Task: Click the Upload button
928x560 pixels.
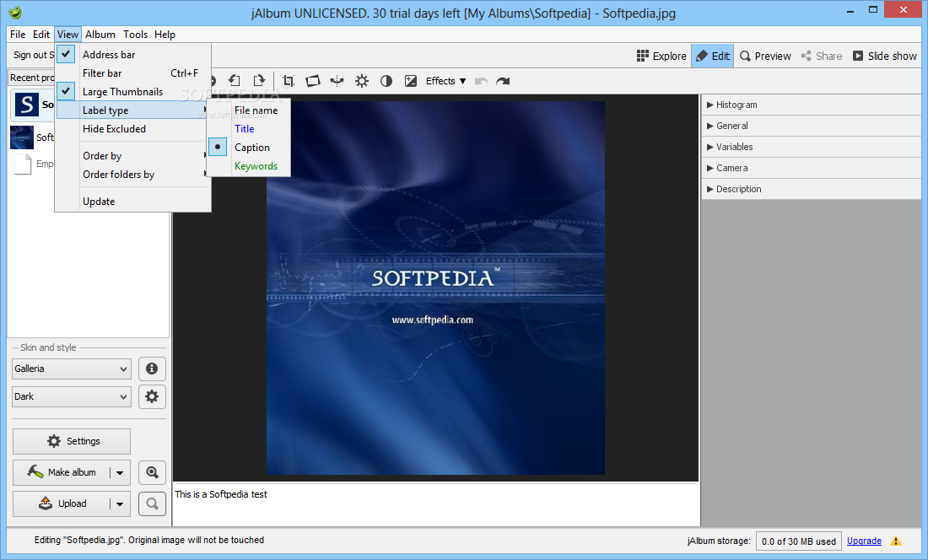Action: 62,503
